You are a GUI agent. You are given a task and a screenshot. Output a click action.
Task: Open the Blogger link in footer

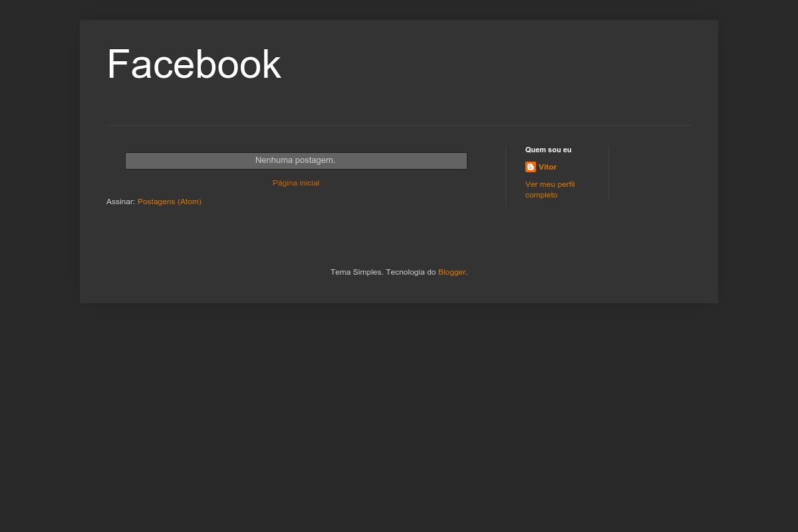tap(452, 272)
